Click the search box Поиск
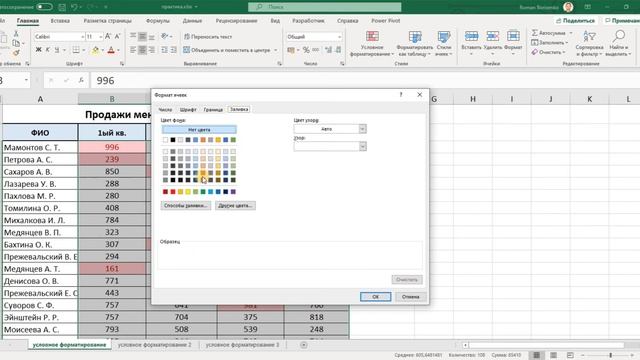This screenshot has width=640, height=360. coord(324,7)
